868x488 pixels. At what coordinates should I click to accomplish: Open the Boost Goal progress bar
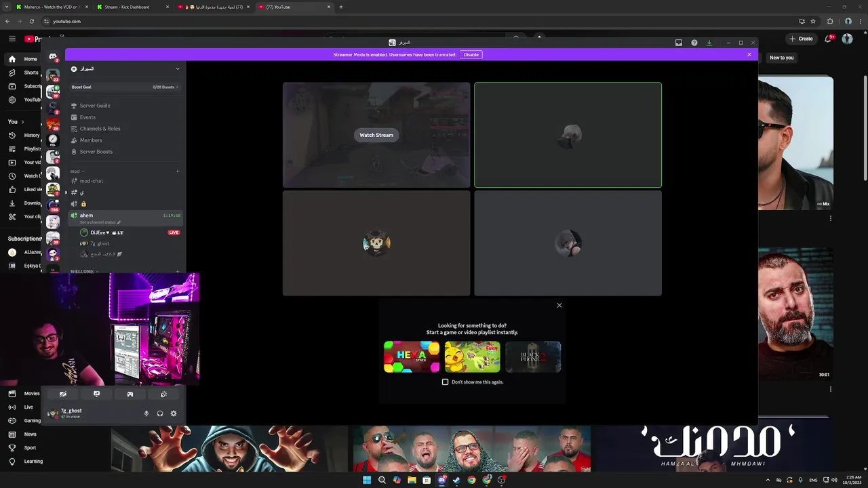pyautogui.click(x=125, y=87)
